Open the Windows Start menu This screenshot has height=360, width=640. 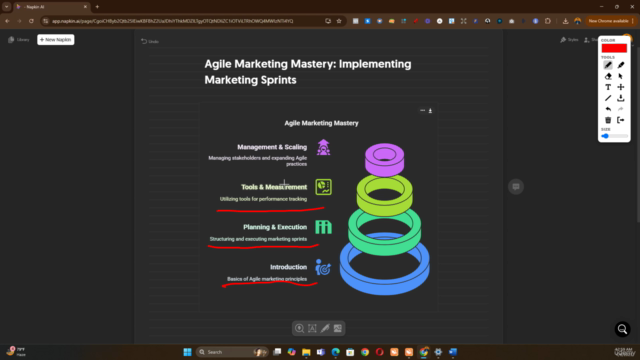[x=187, y=352]
